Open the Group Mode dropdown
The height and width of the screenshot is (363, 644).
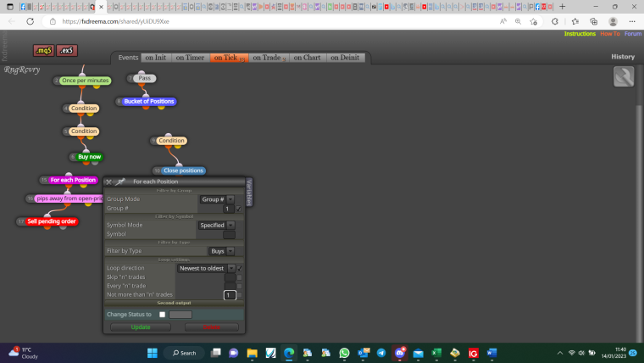tap(217, 199)
